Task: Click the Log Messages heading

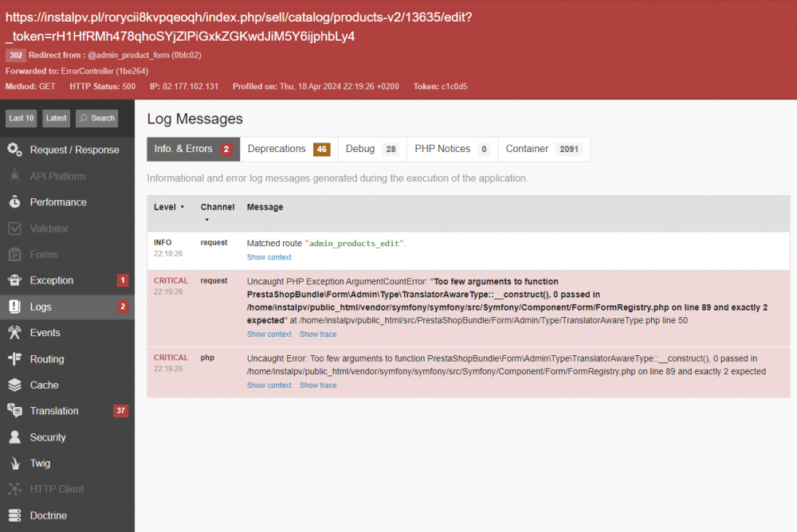Action: tap(194, 119)
